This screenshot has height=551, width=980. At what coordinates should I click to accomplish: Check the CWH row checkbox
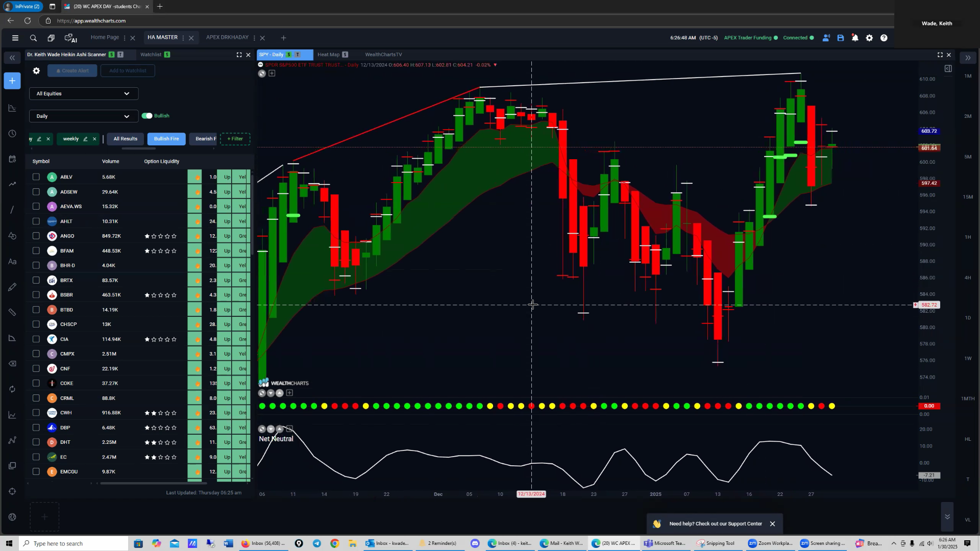[x=36, y=413]
